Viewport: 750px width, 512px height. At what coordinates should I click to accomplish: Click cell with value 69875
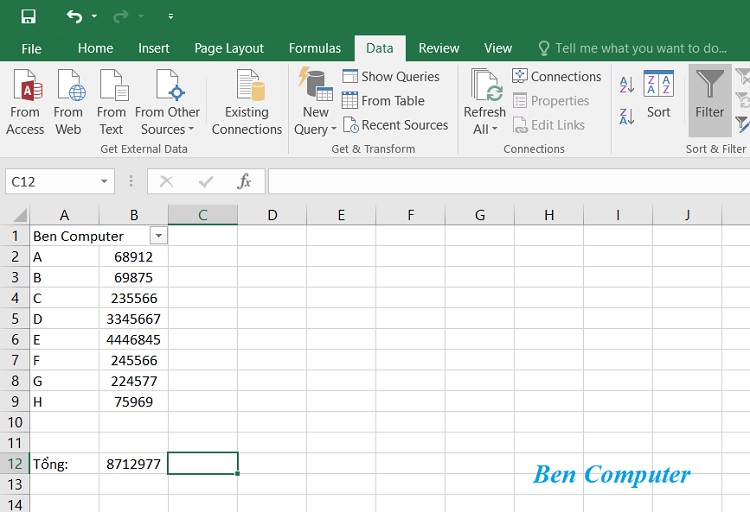coord(134,278)
